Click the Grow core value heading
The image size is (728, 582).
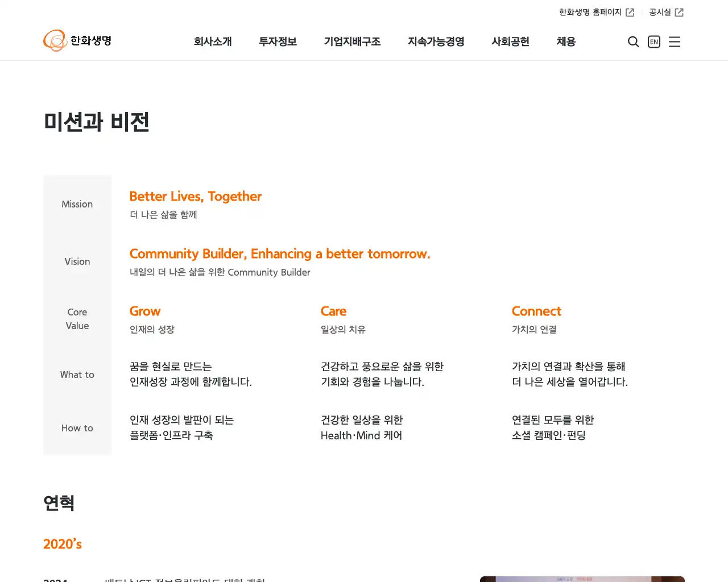coord(145,311)
